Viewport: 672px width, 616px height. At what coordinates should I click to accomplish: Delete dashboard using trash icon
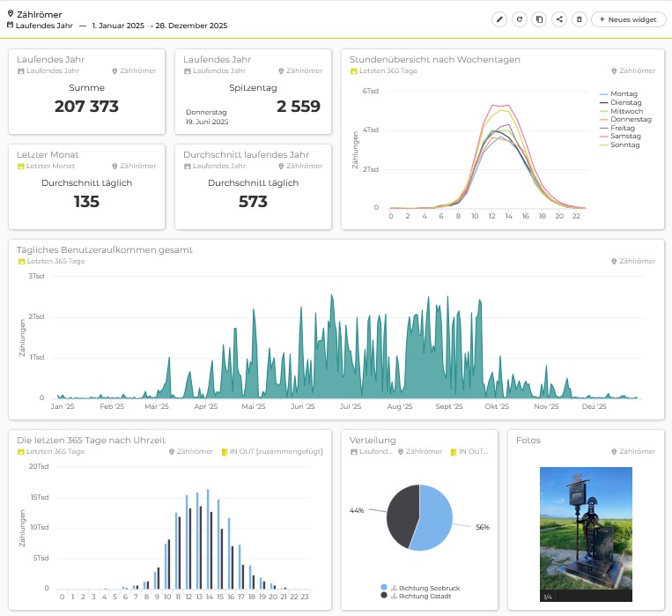pyautogui.click(x=579, y=19)
